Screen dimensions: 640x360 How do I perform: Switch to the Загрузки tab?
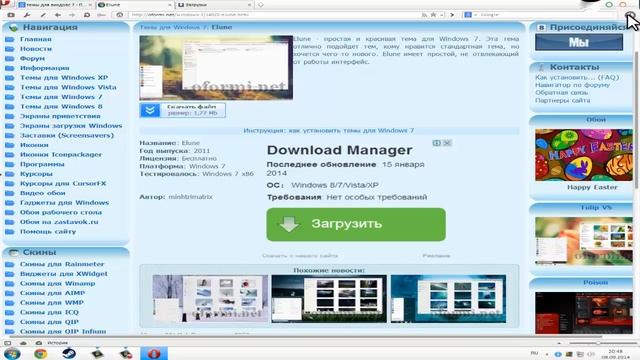[x=214, y=5]
